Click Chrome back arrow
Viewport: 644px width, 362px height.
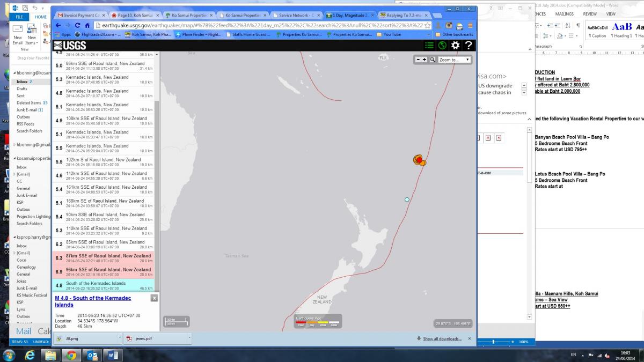(59, 25)
